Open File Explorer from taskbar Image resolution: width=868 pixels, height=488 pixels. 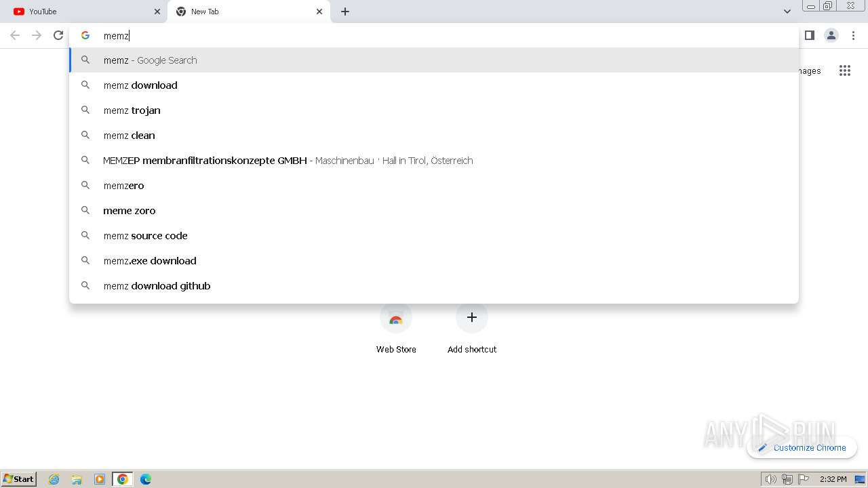point(77,479)
